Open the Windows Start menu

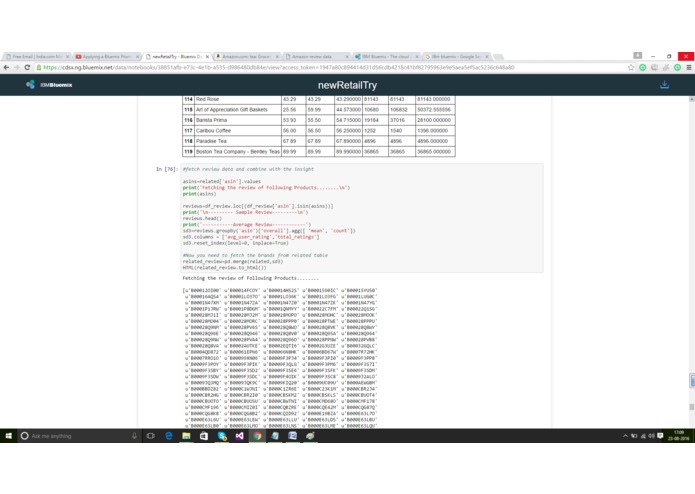pyautogui.click(x=8, y=436)
